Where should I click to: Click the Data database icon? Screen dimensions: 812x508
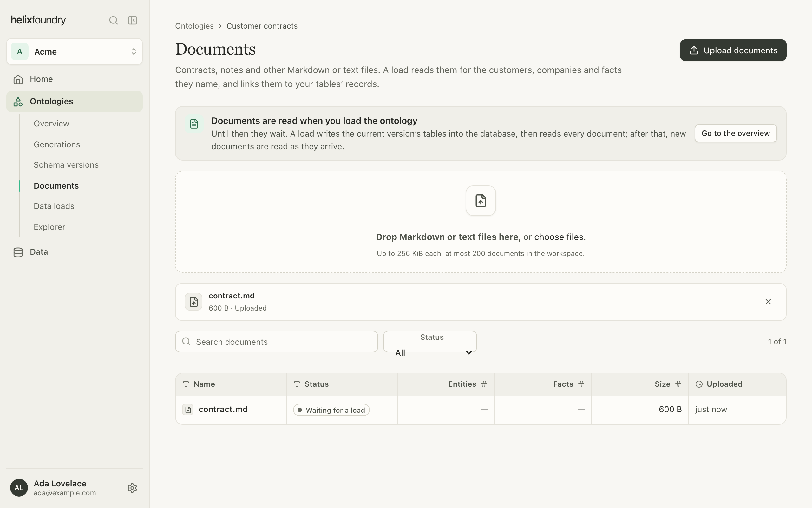coord(18,252)
